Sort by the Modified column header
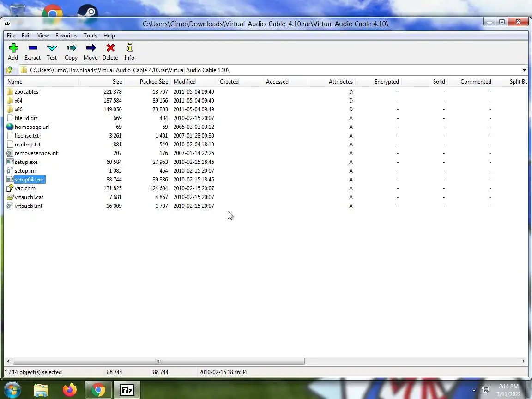 point(194,82)
